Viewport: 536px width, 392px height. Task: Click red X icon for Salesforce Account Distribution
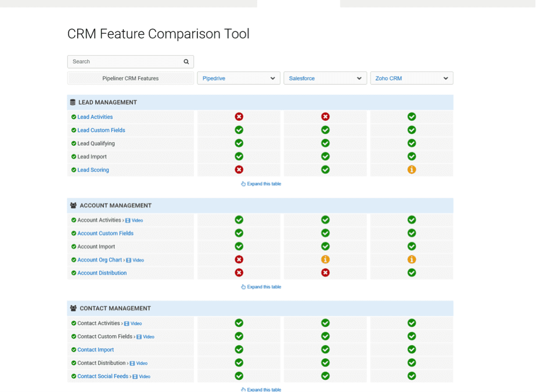325,273
